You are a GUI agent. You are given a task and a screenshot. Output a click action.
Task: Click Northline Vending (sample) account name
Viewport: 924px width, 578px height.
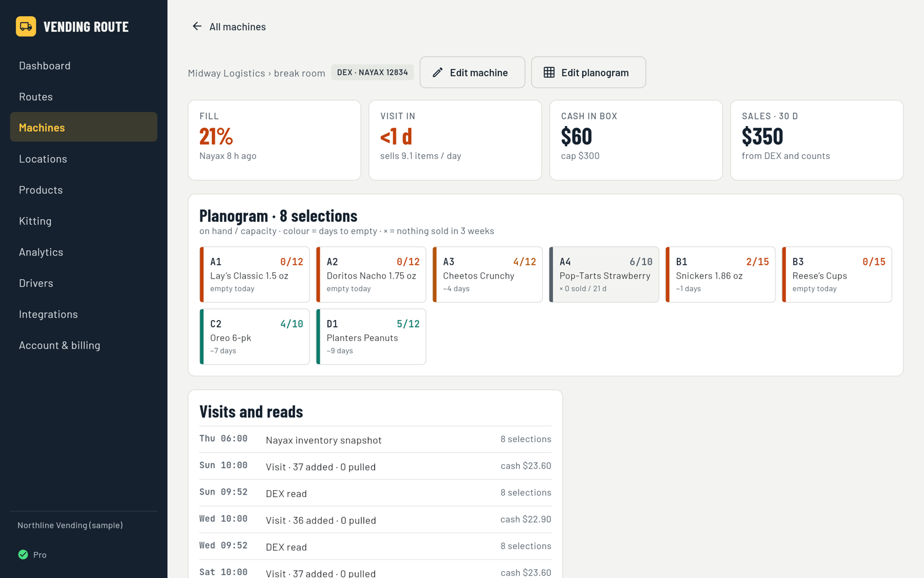(70, 525)
